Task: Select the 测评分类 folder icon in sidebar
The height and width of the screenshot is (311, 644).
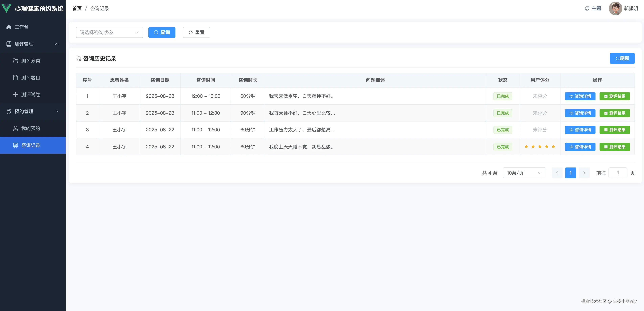Action: 15,61
